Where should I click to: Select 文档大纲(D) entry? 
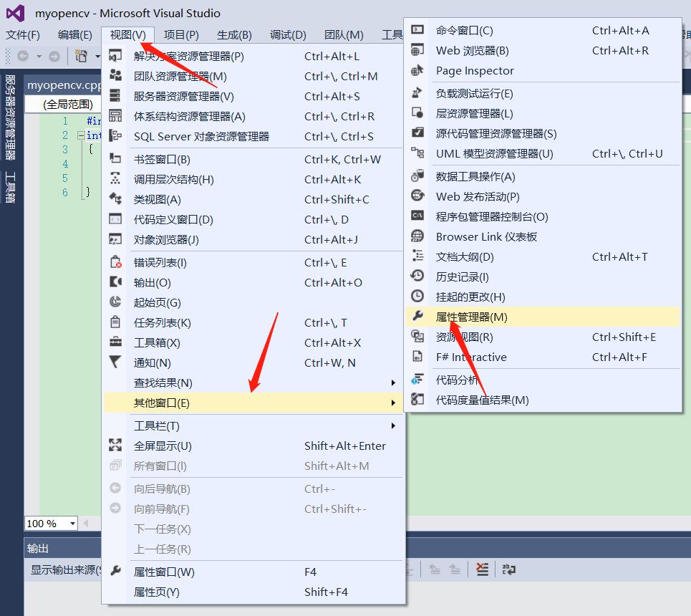[x=543, y=256]
